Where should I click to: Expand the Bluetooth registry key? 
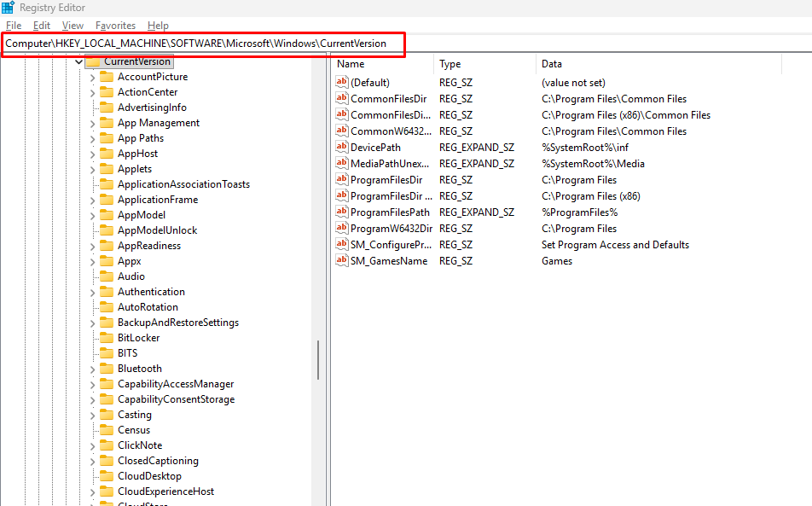[x=93, y=369]
